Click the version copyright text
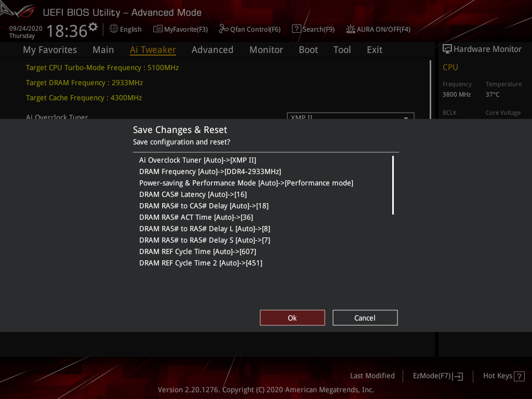This screenshot has width=532, height=399. coord(265,390)
